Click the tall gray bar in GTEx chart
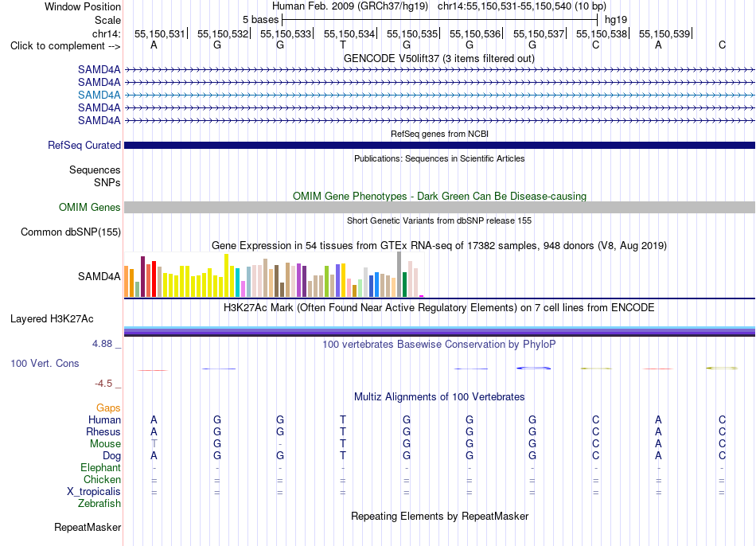 pyautogui.click(x=399, y=274)
